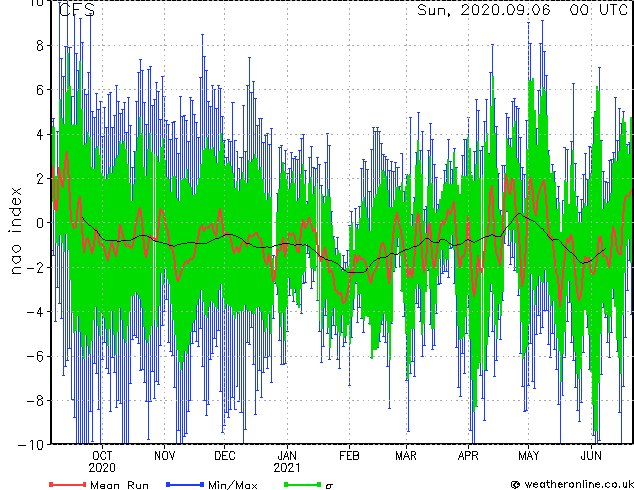Click the 'MAR' x-axis label
The height and width of the screenshot is (490, 634).
click(x=406, y=456)
